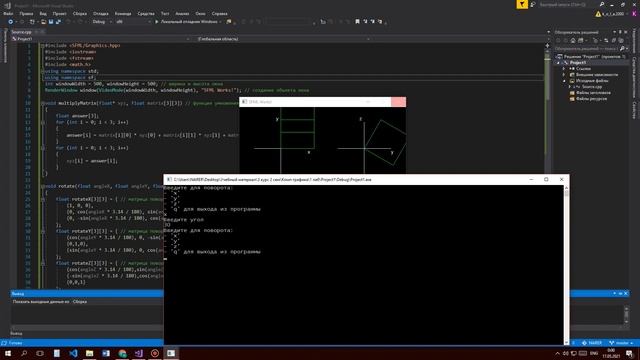Click the ENG language indicator in the tray
Viewport: 640px width, 360px height.
pyautogui.click(x=594, y=353)
